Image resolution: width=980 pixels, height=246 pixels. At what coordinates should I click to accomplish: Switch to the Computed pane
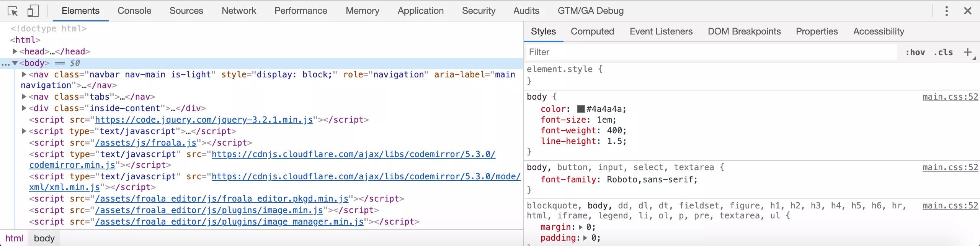pyautogui.click(x=592, y=31)
